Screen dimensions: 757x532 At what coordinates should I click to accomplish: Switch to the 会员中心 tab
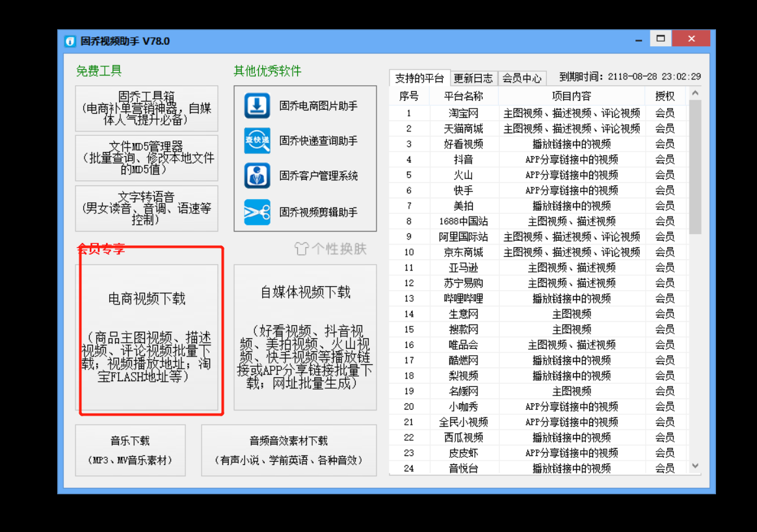click(522, 78)
